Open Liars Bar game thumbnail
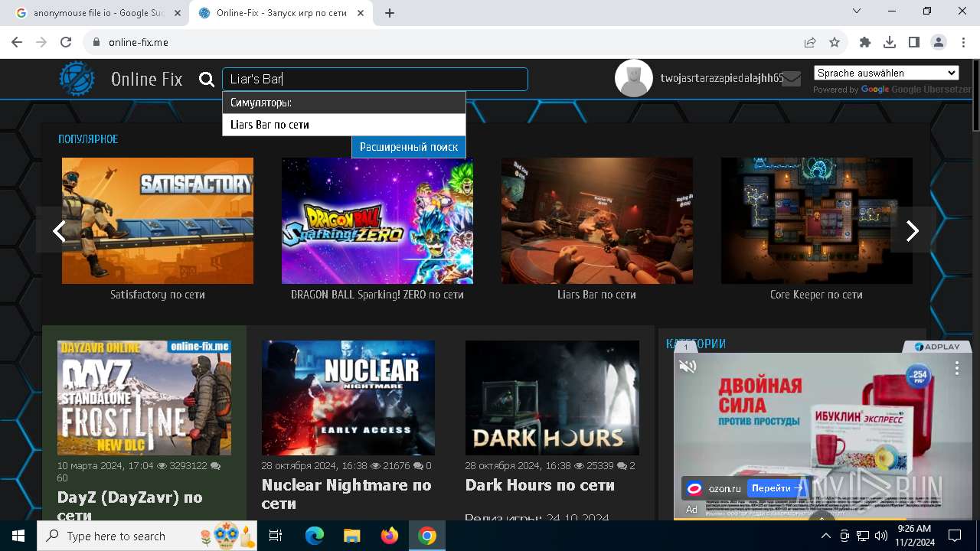The width and height of the screenshot is (980, 551). (597, 220)
